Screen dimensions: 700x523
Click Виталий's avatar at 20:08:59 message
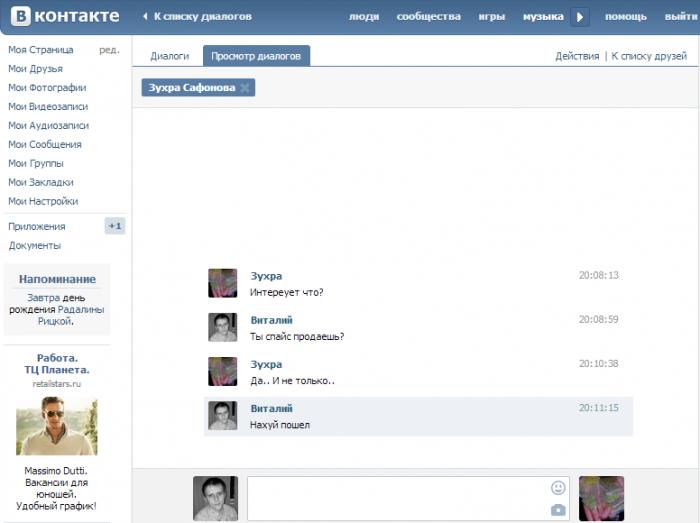click(x=222, y=327)
